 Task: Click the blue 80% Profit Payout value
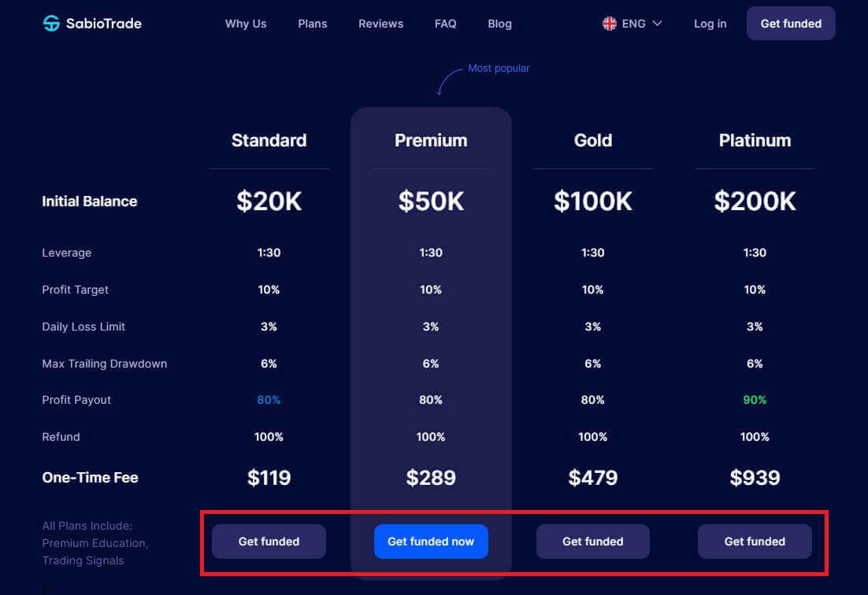pos(269,400)
